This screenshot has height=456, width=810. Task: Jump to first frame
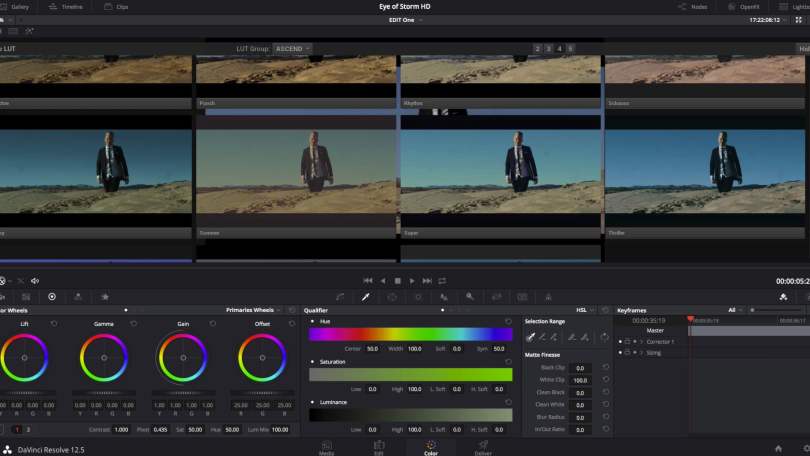coord(368,280)
